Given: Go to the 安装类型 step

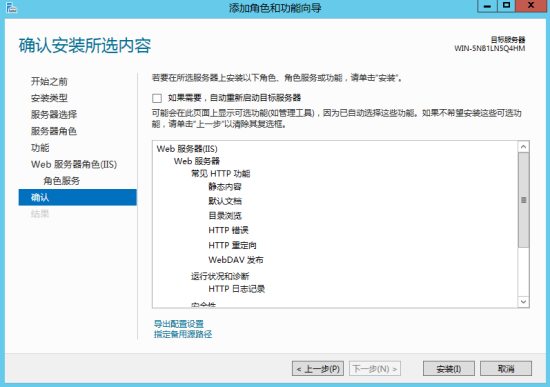Looking at the screenshot, I should [x=49, y=98].
